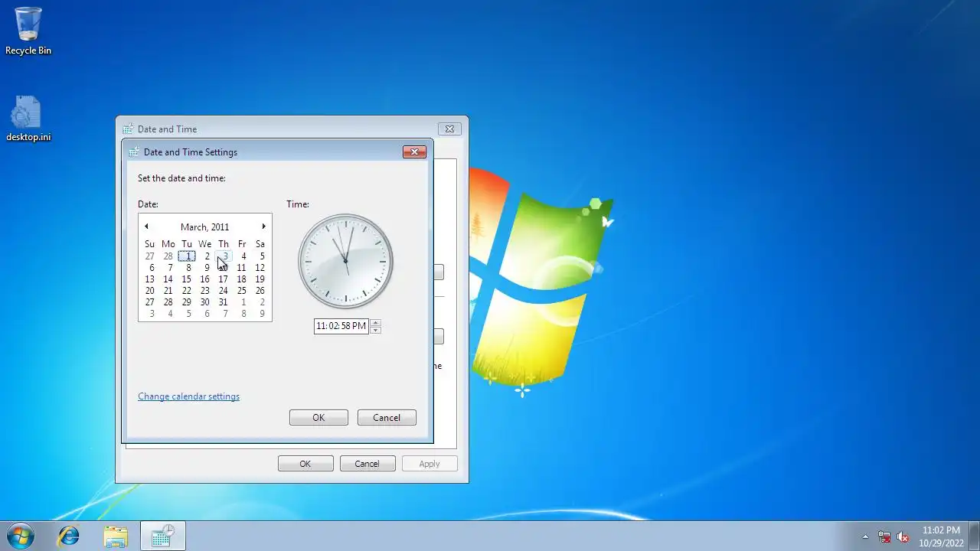This screenshot has height=551, width=980.
Task: Click the March, 2011 month header
Action: [x=204, y=227]
